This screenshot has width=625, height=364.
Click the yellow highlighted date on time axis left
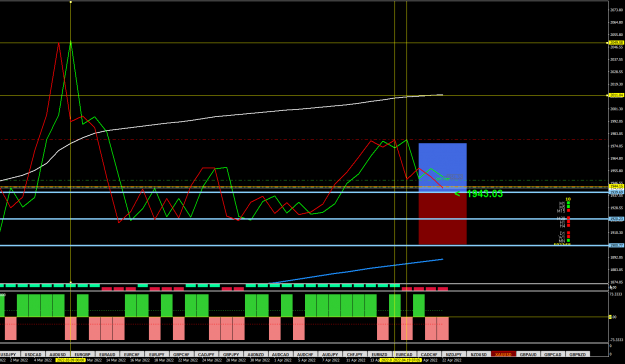coord(71,360)
